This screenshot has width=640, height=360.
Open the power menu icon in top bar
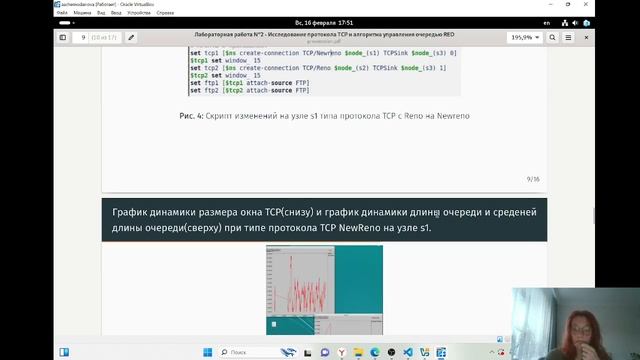coord(587,23)
